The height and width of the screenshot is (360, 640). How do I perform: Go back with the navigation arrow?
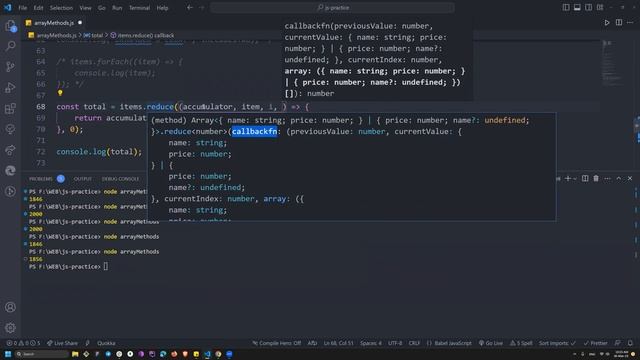190,7
